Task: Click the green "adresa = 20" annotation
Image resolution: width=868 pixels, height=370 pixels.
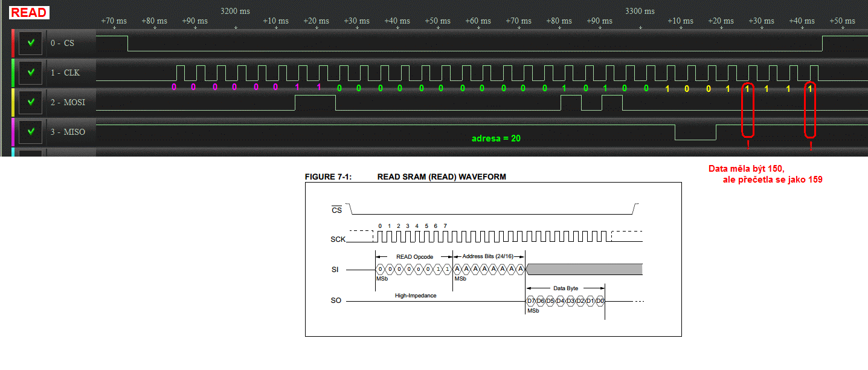Action: click(x=496, y=138)
